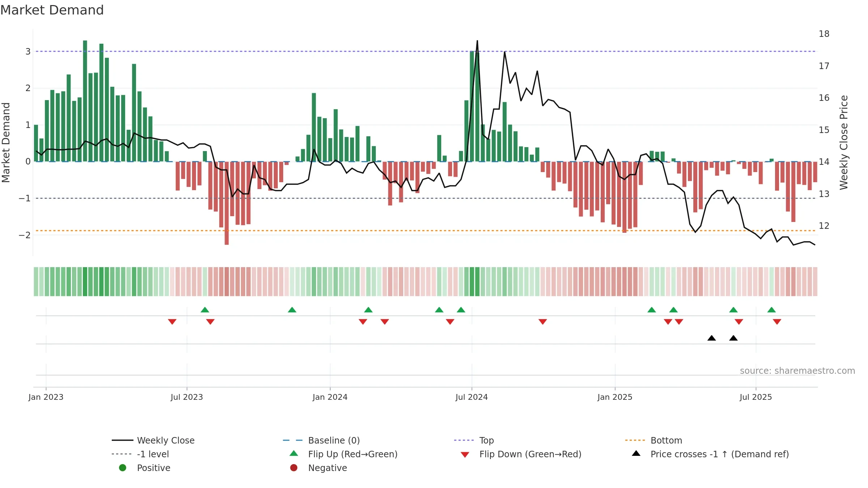Select the second black price-cross triangle marker
This screenshot has height=488, width=868.
[x=733, y=338]
